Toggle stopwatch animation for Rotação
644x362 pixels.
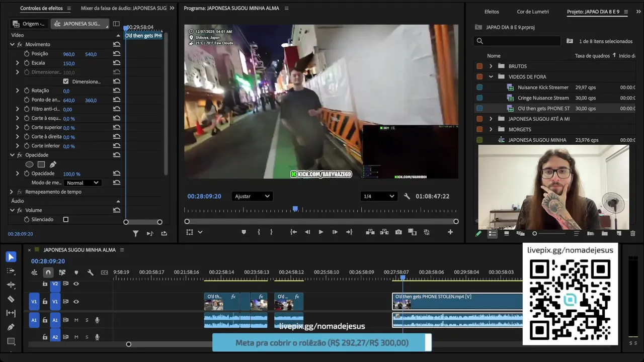point(27,90)
